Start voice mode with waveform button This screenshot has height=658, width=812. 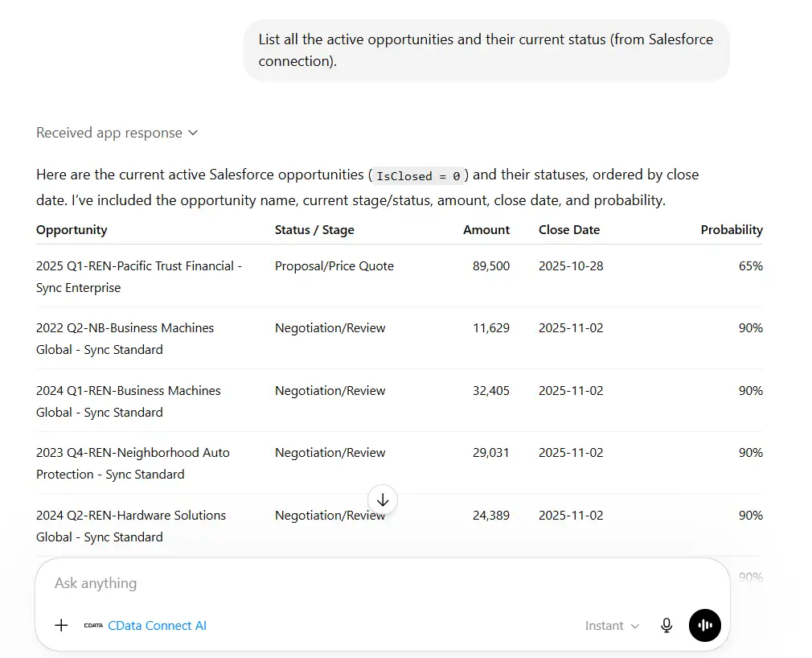point(704,625)
